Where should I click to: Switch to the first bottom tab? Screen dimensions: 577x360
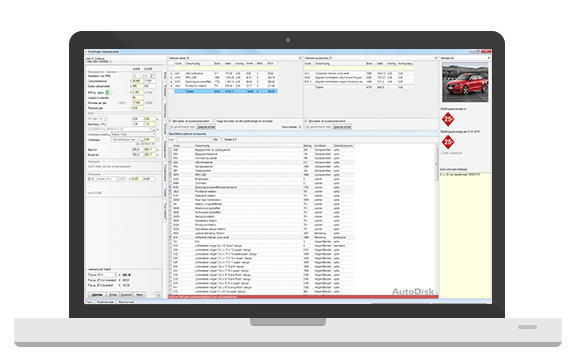point(89,302)
